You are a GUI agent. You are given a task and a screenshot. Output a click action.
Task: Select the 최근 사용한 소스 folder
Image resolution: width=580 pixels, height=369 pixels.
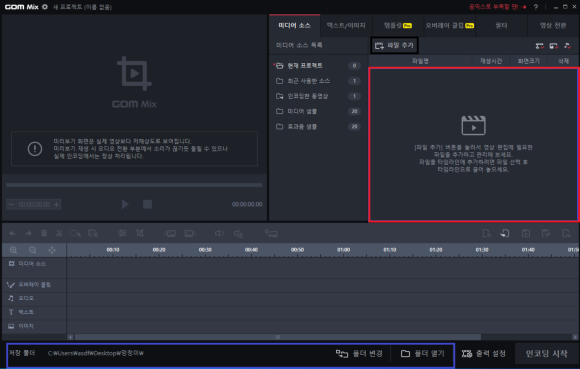pyautogui.click(x=317, y=81)
